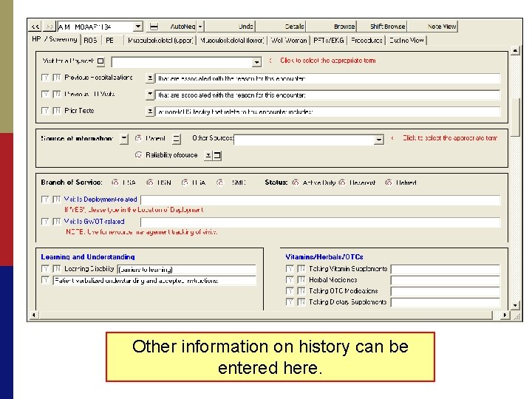Select the Parent radio button
This screenshot has height=399, width=532.
pos(138,138)
